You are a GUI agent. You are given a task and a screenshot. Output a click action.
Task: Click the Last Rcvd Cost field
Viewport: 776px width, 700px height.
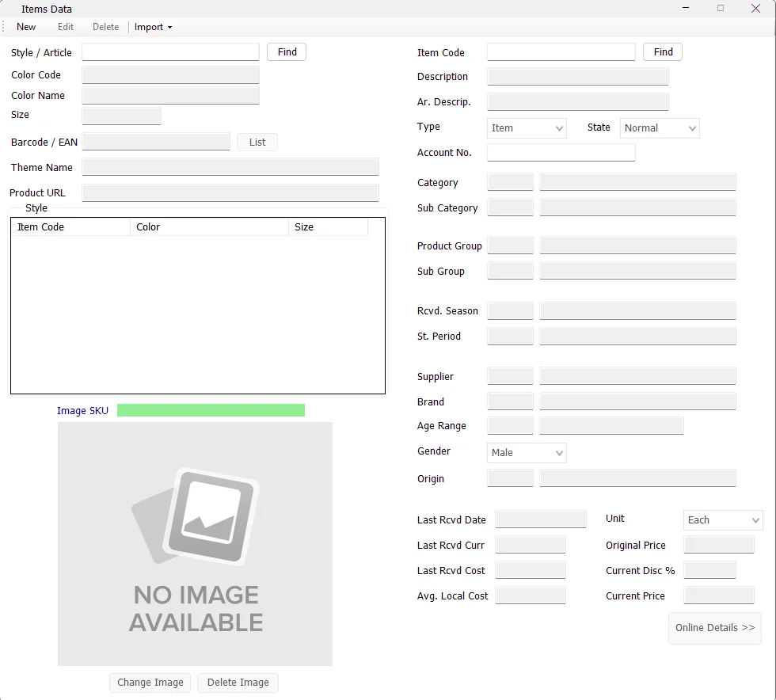(x=530, y=570)
